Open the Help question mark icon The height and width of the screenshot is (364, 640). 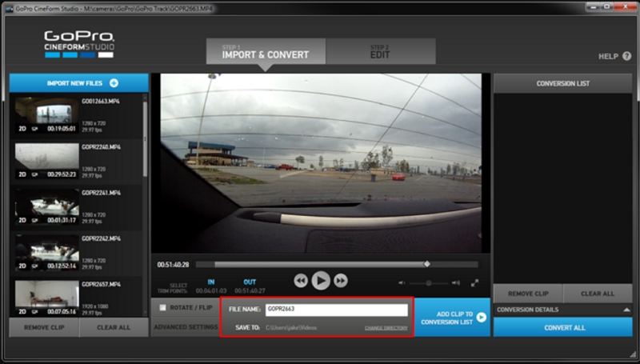[626, 56]
